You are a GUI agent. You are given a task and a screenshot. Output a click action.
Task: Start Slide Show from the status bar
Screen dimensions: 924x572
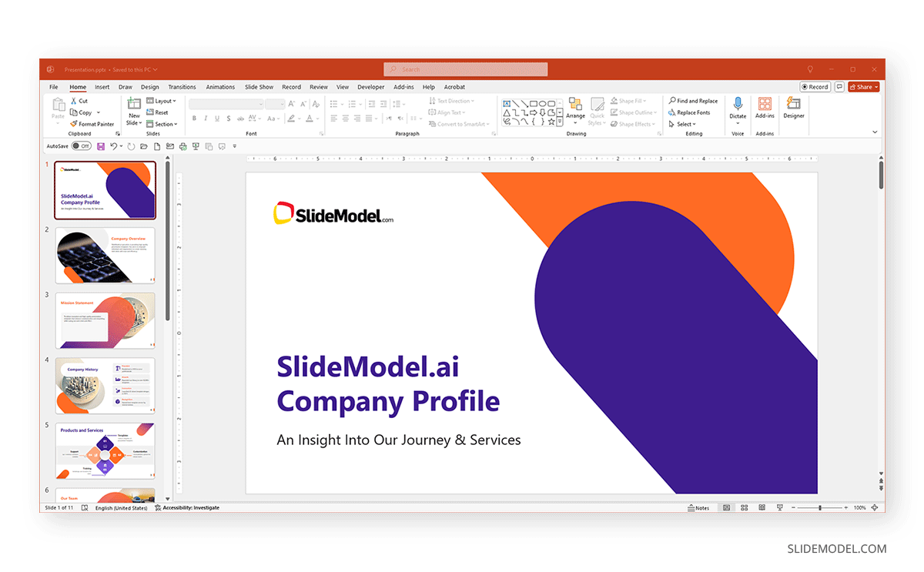pos(779,507)
